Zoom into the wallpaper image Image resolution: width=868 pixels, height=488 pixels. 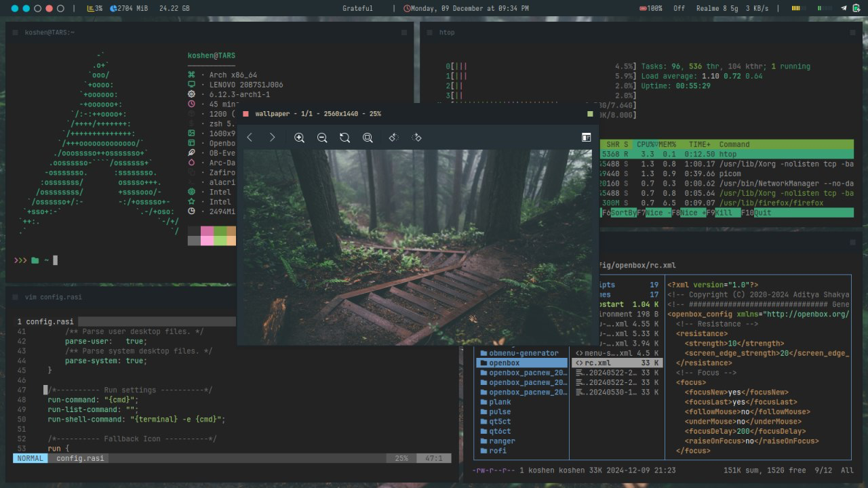point(299,138)
